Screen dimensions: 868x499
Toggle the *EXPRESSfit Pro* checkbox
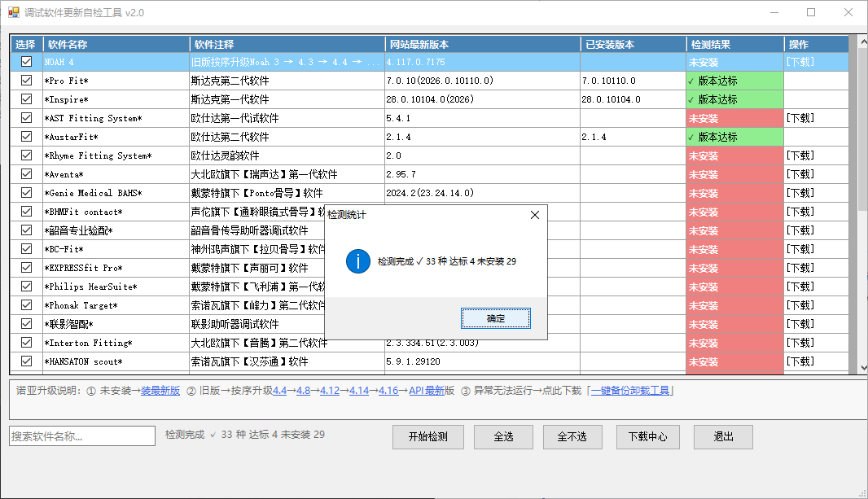point(26,267)
